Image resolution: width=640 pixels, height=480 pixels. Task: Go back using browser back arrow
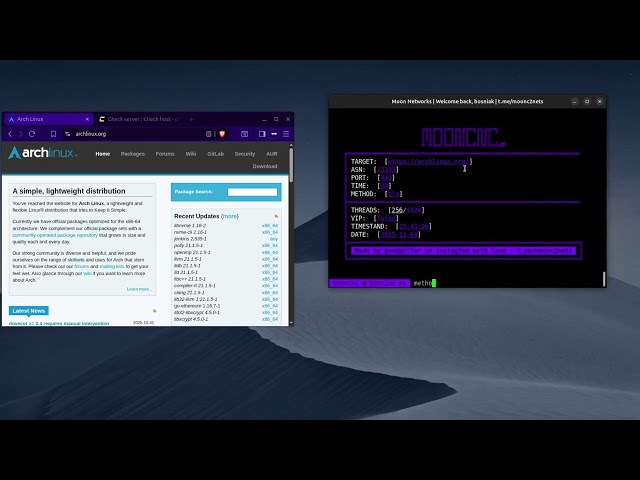click(x=10, y=134)
